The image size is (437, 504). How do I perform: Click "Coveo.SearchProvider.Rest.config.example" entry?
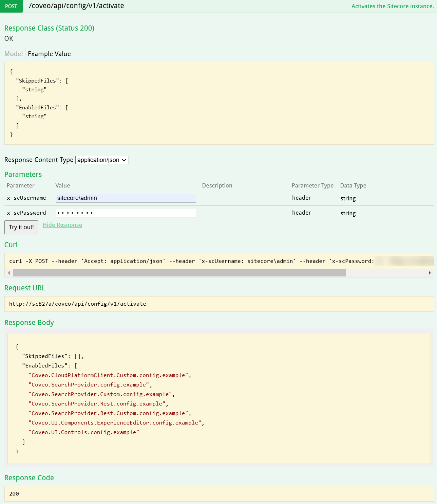pyautogui.click(x=97, y=404)
